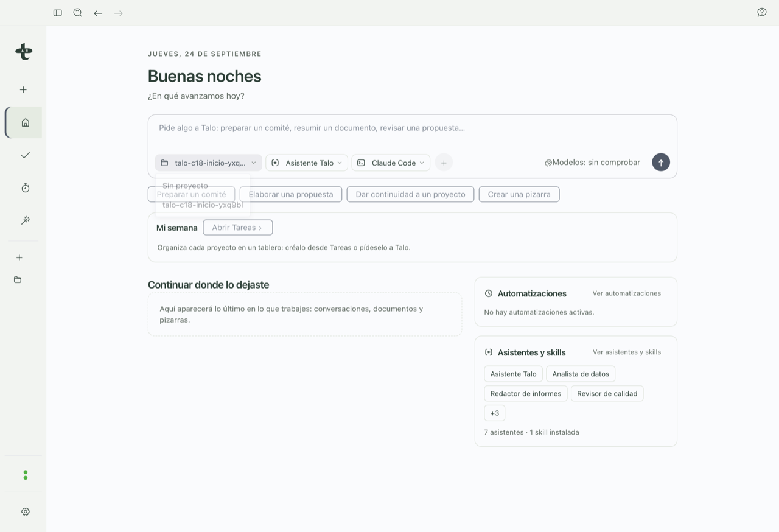The width and height of the screenshot is (779, 532).
Task: Open 'Ver automatizaciones' link
Action: click(x=627, y=293)
